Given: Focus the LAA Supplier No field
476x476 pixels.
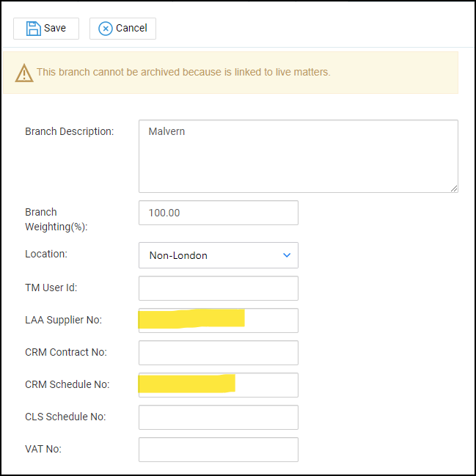Looking at the screenshot, I should [218, 321].
